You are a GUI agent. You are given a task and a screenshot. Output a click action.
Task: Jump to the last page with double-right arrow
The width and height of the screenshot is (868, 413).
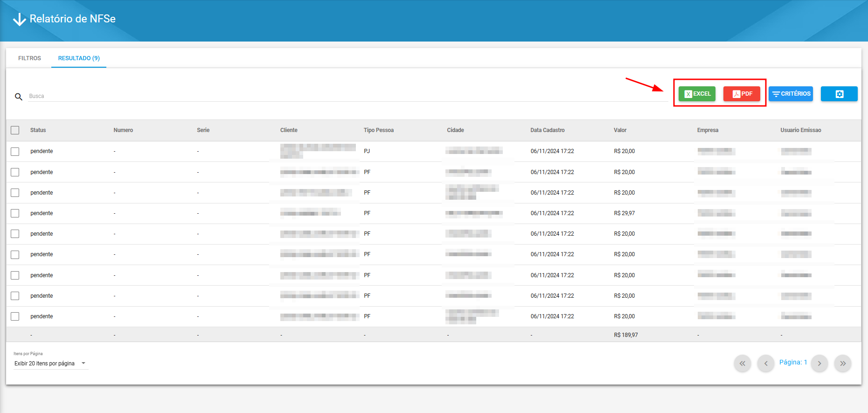843,363
